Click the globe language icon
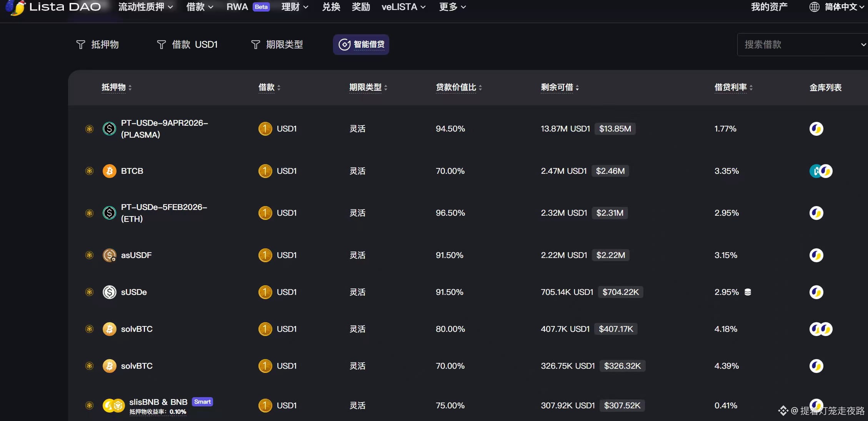This screenshot has height=421, width=868. [814, 7]
